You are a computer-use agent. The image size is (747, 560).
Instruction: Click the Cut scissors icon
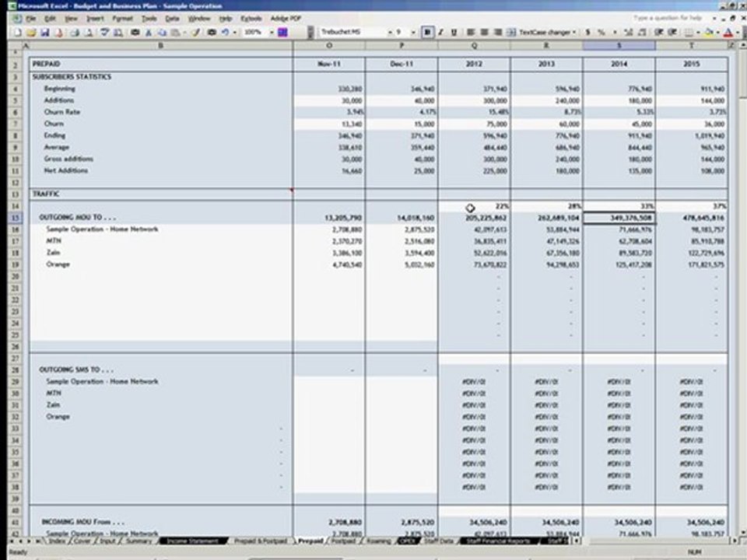pos(149,33)
